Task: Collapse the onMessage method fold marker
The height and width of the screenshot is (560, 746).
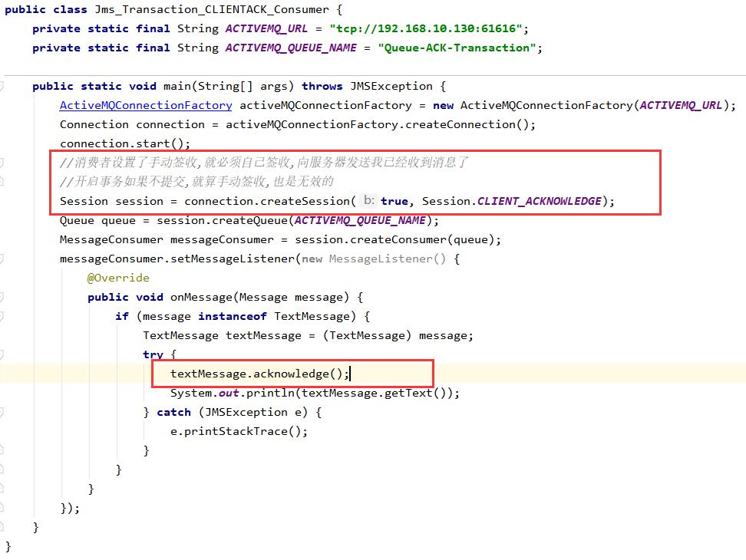Action: pyautogui.click(x=2, y=297)
